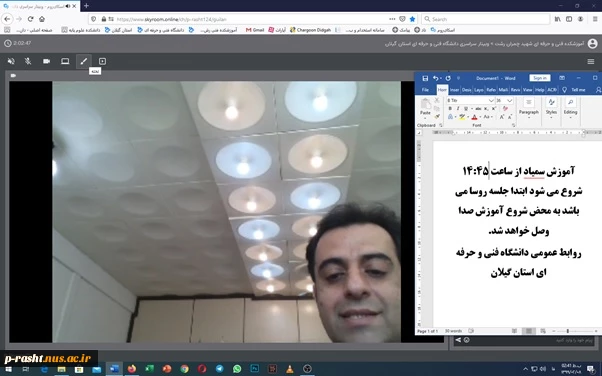Viewport: 602px width, 376px height.
Task: Open the Help tab in Word
Action: point(539,90)
